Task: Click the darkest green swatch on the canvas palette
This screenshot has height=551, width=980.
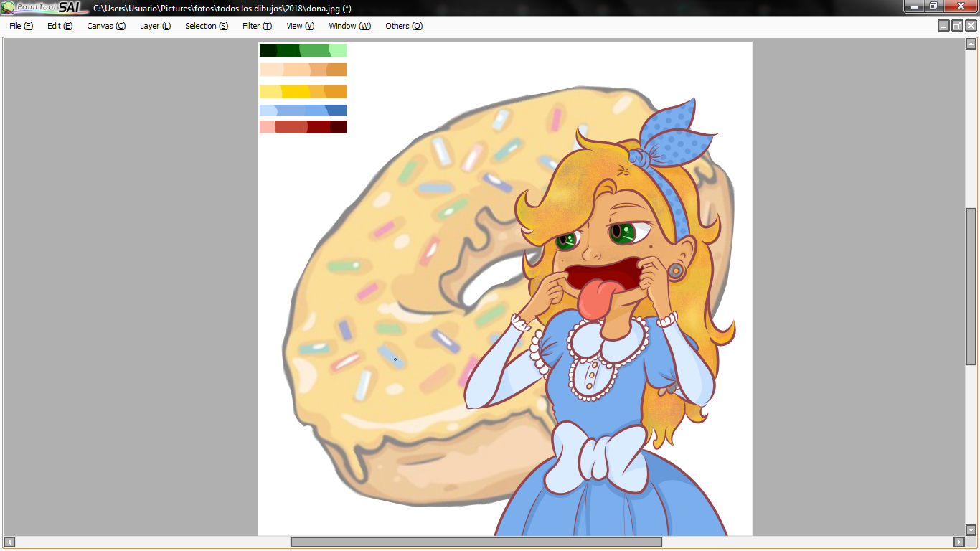Action: [268, 50]
